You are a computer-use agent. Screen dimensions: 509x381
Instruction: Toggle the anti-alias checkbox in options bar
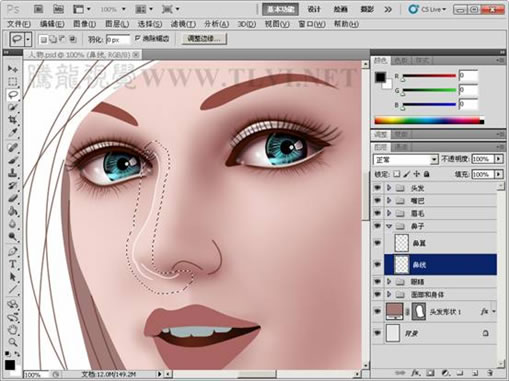coord(137,38)
